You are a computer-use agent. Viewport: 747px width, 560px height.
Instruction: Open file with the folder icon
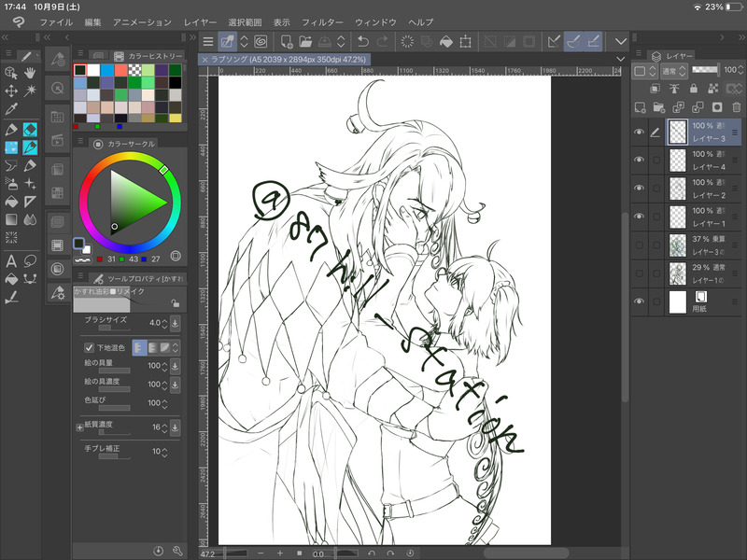point(305,42)
